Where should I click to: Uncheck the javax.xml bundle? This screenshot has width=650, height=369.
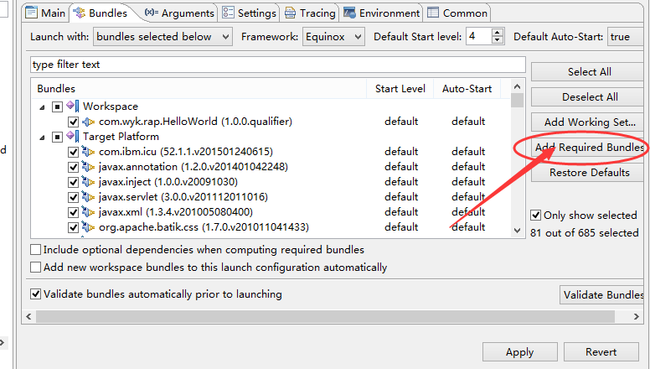pyautogui.click(x=73, y=213)
